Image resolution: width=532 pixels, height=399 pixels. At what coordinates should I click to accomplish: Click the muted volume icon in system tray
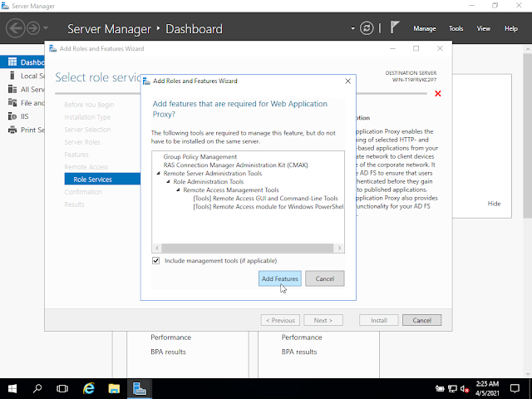(465, 388)
